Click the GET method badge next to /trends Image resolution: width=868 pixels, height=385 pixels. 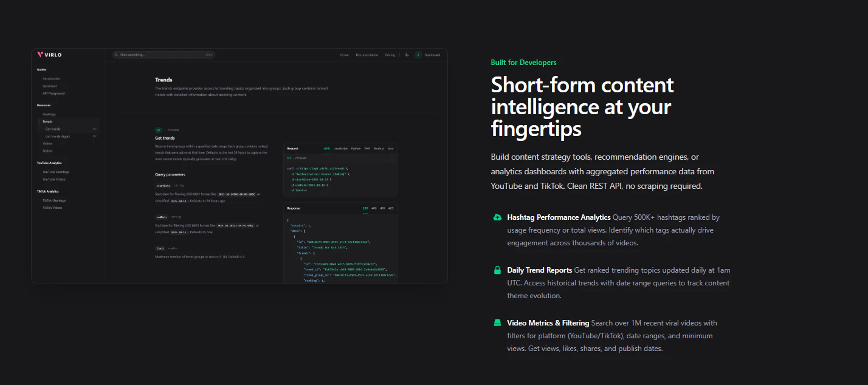point(159,129)
